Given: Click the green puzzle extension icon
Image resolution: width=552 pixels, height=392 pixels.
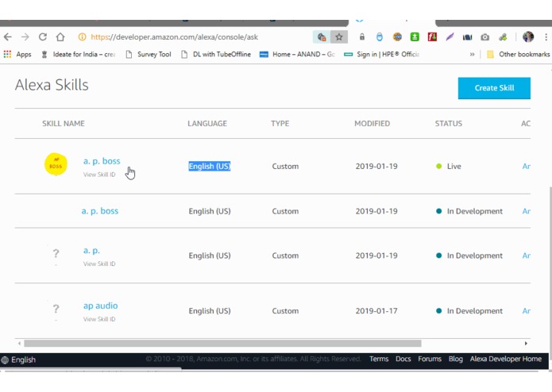Looking at the screenshot, I should point(503,37).
